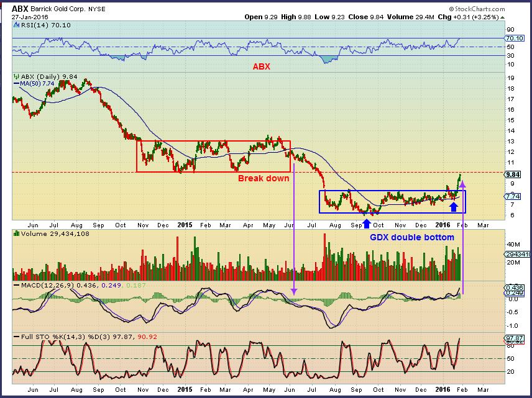The image size is (532, 398).
Task: Click the -0.5 level on the MACD axis
Action: coord(512,312)
